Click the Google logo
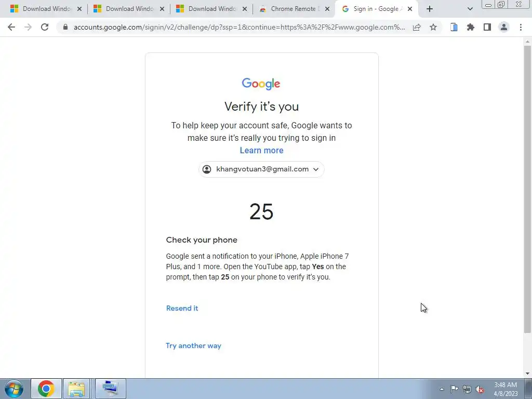532x399 pixels. [x=261, y=84]
